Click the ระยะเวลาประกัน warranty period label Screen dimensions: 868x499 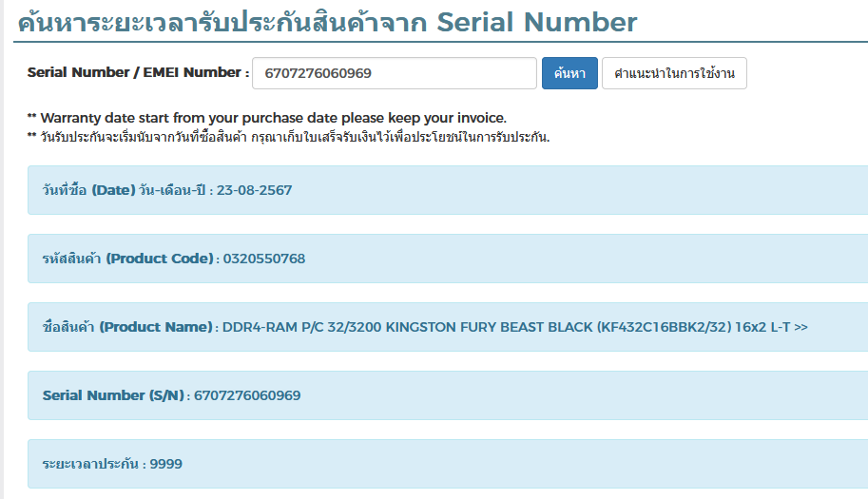pos(92,464)
